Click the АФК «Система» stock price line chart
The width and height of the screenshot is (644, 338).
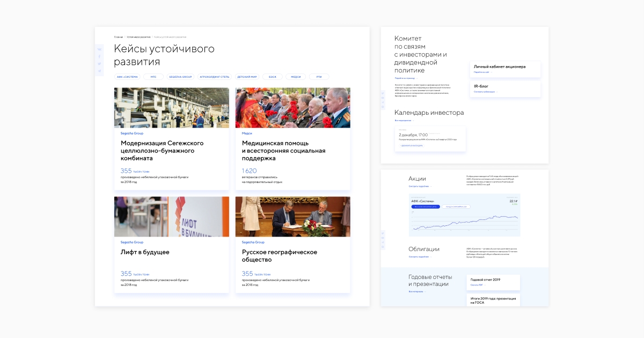[x=464, y=222]
